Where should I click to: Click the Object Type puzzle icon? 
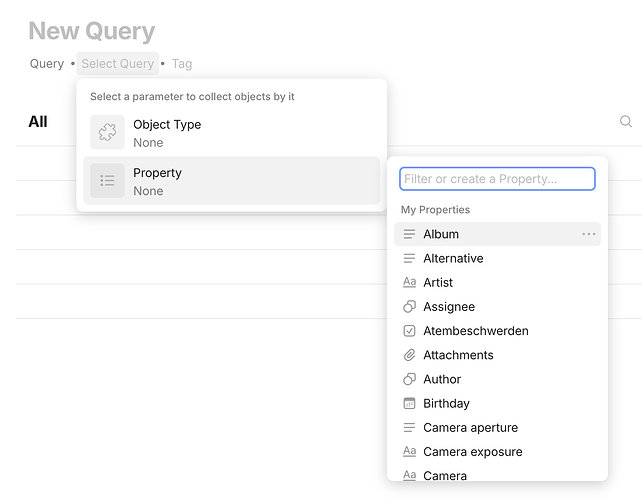coord(107,132)
